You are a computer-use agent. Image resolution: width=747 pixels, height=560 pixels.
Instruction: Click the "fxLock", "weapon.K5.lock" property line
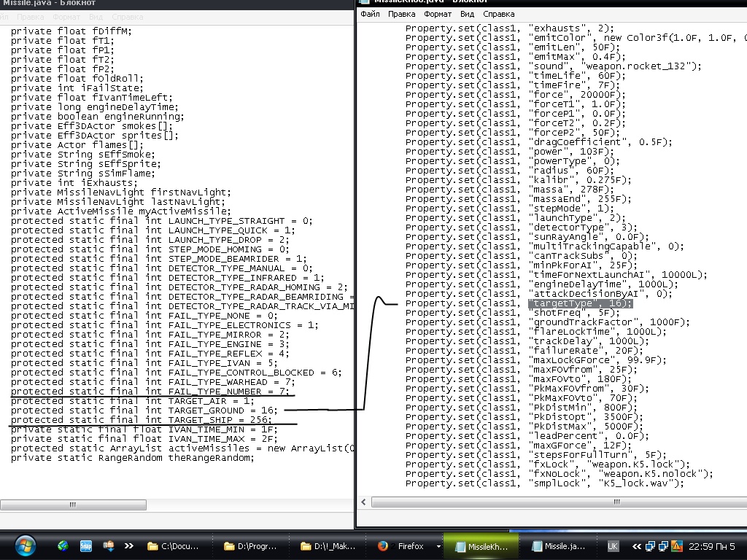tap(547, 464)
